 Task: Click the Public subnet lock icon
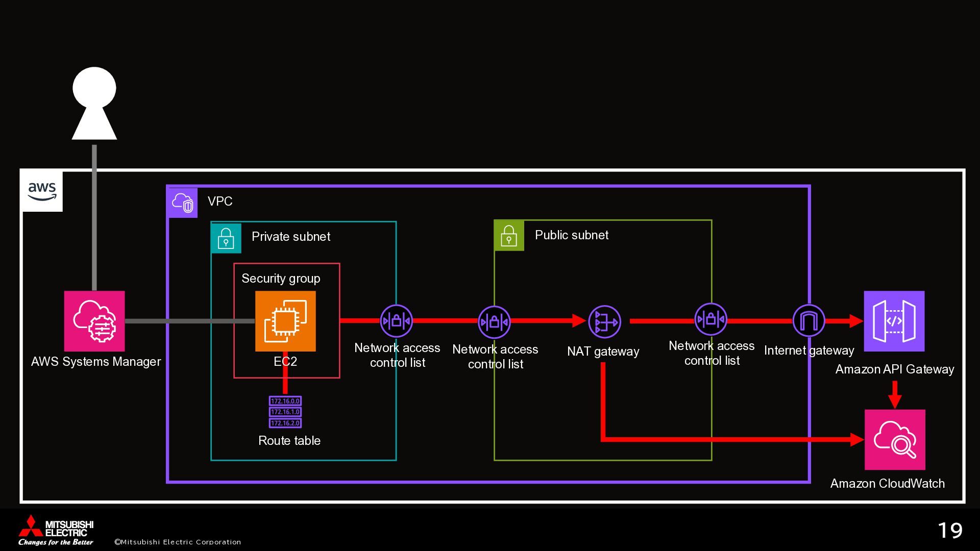[509, 236]
